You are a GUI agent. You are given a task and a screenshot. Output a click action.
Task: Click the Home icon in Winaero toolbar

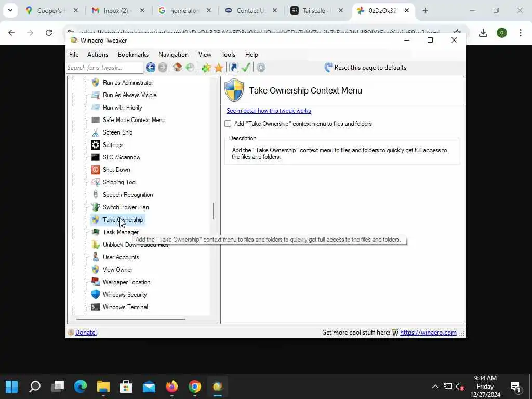point(178,67)
